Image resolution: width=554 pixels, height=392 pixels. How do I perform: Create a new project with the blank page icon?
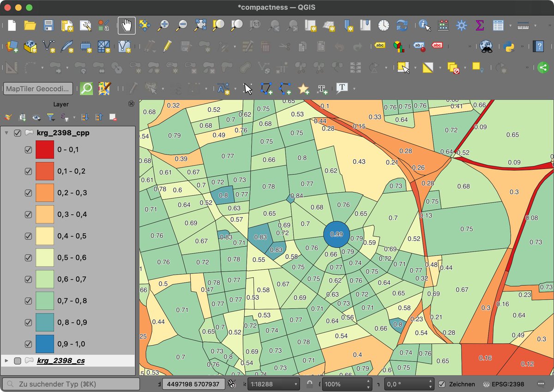(x=12, y=25)
